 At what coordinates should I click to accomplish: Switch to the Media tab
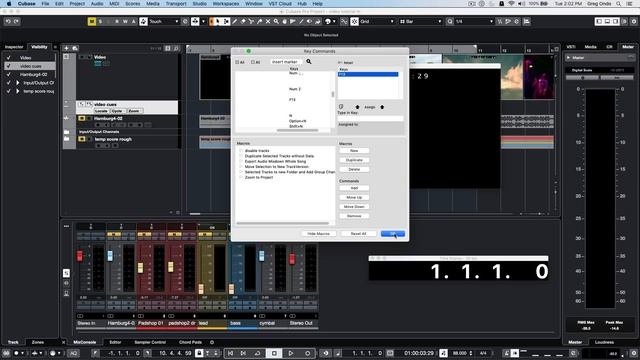[590, 47]
